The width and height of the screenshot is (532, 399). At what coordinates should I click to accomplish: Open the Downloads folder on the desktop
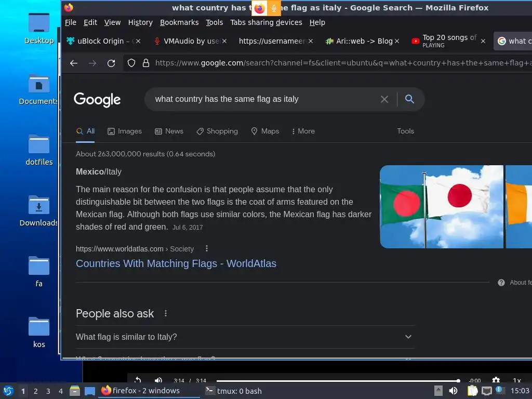click(x=39, y=211)
